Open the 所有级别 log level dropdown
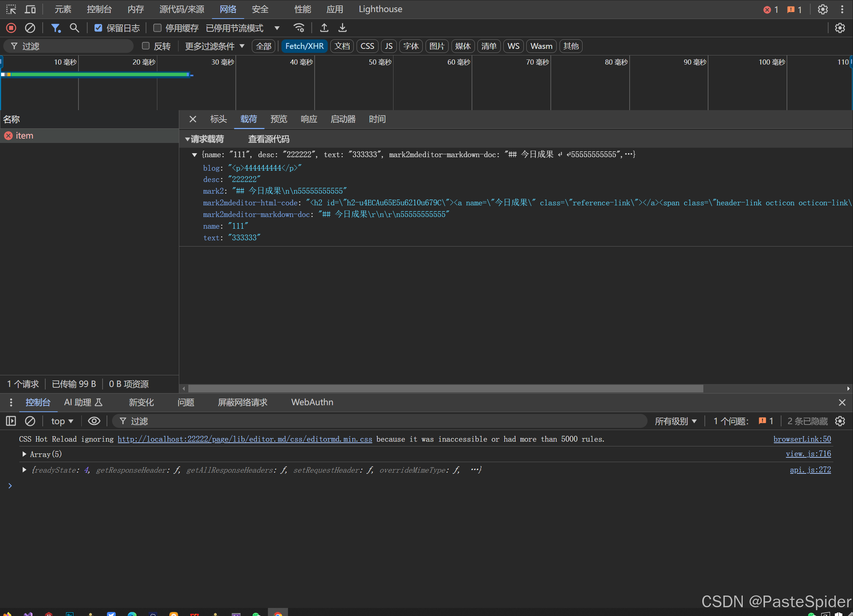Image resolution: width=853 pixels, height=616 pixels. (676, 421)
